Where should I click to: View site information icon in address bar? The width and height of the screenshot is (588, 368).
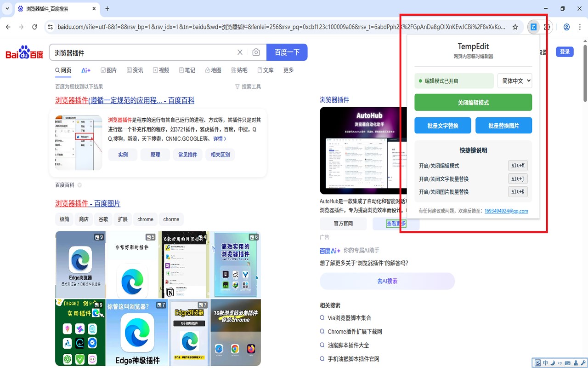(51, 27)
